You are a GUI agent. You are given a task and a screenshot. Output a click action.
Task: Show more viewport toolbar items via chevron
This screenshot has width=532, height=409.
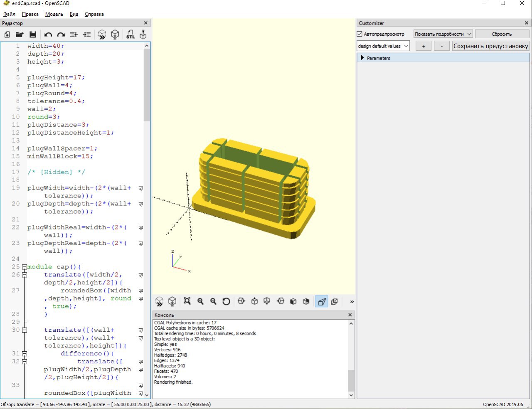point(352,302)
